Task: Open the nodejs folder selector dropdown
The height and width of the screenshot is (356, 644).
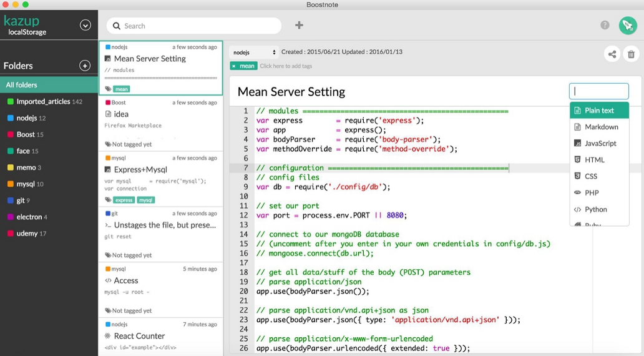Action: click(254, 52)
